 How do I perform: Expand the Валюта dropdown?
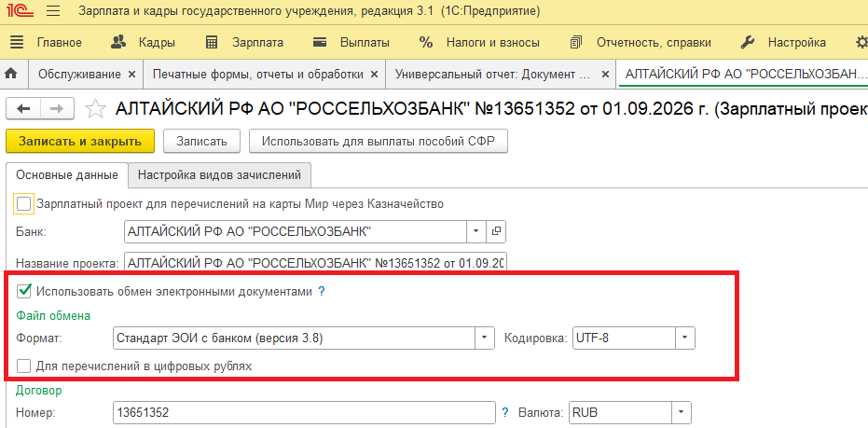[682, 412]
